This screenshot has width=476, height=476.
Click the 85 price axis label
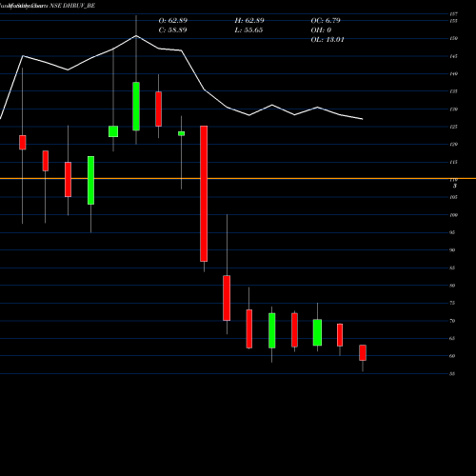click(x=452, y=268)
